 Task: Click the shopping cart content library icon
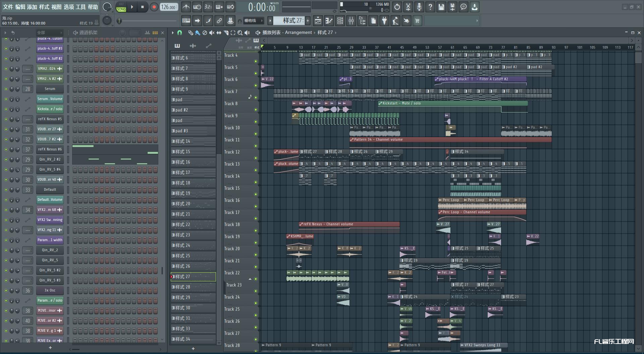coord(417,21)
